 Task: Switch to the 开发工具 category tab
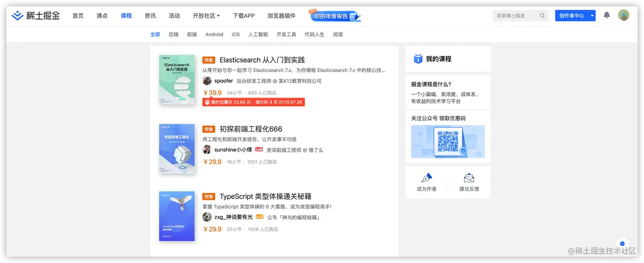[x=286, y=35]
